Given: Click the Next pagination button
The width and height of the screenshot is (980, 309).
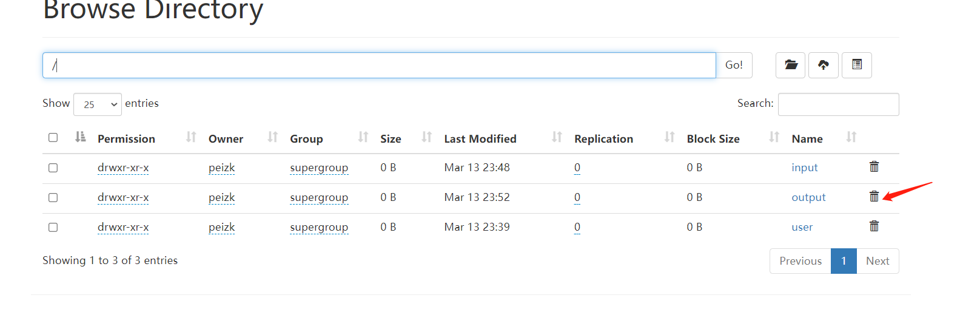Looking at the screenshot, I should coord(877,261).
